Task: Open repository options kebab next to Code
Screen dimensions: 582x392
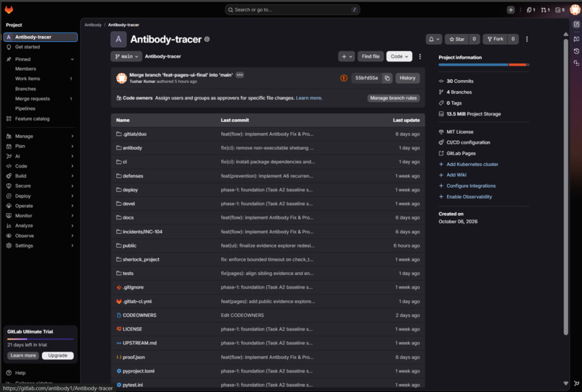Action: click(420, 56)
